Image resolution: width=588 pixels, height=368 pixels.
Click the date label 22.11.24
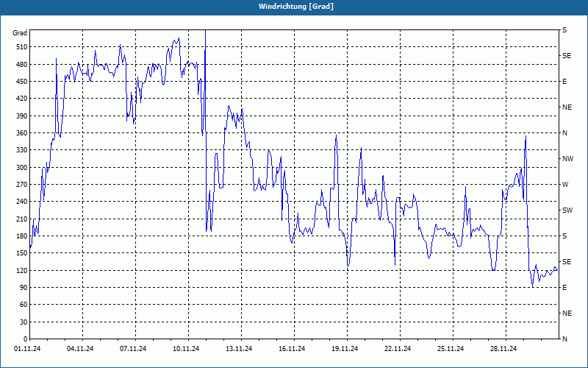click(x=397, y=349)
